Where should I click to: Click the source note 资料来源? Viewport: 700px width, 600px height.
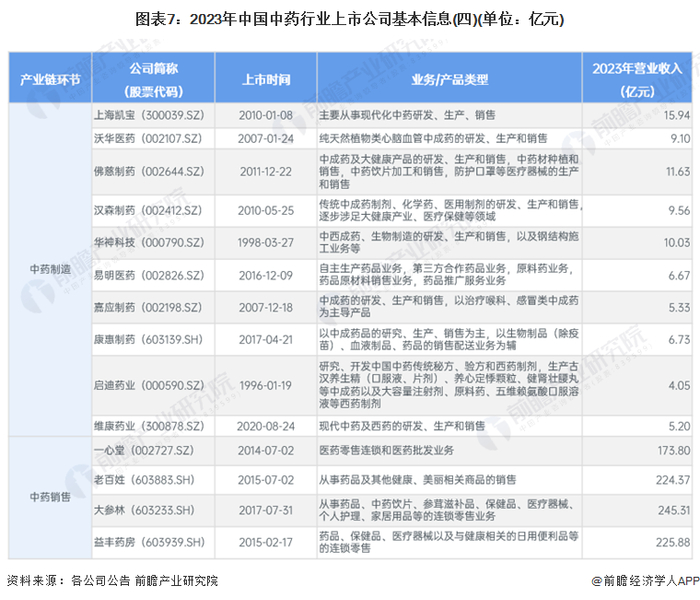pyautogui.click(x=112, y=580)
